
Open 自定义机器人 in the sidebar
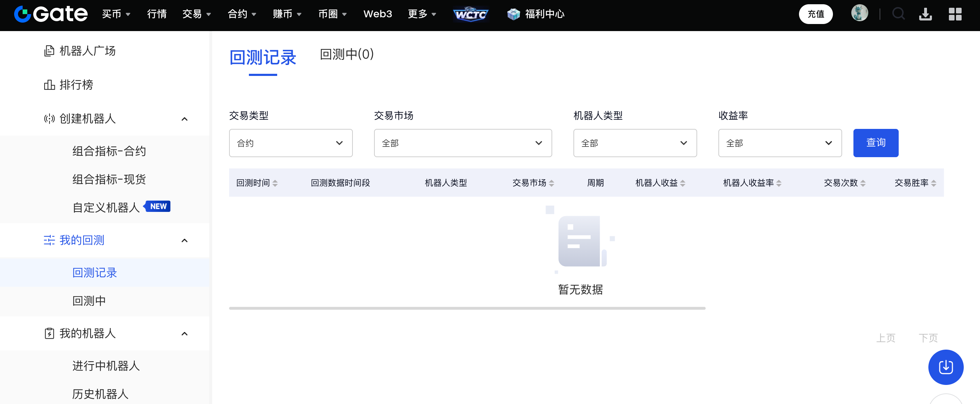click(106, 208)
